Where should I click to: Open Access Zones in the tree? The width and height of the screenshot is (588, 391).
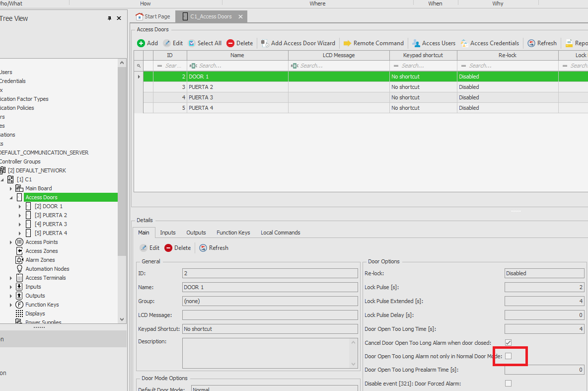tap(42, 251)
